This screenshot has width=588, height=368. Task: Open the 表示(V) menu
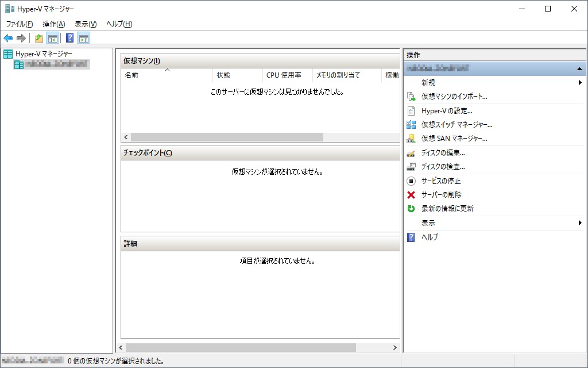86,24
